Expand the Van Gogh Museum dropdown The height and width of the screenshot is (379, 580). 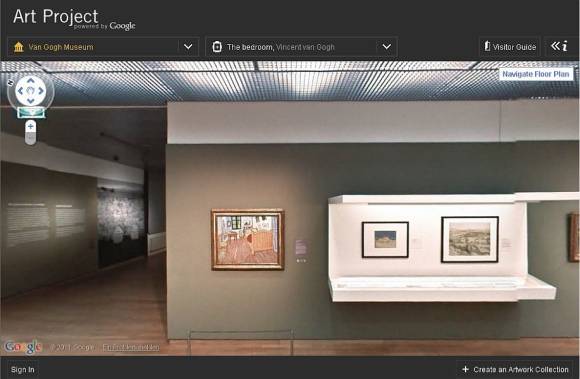click(188, 47)
